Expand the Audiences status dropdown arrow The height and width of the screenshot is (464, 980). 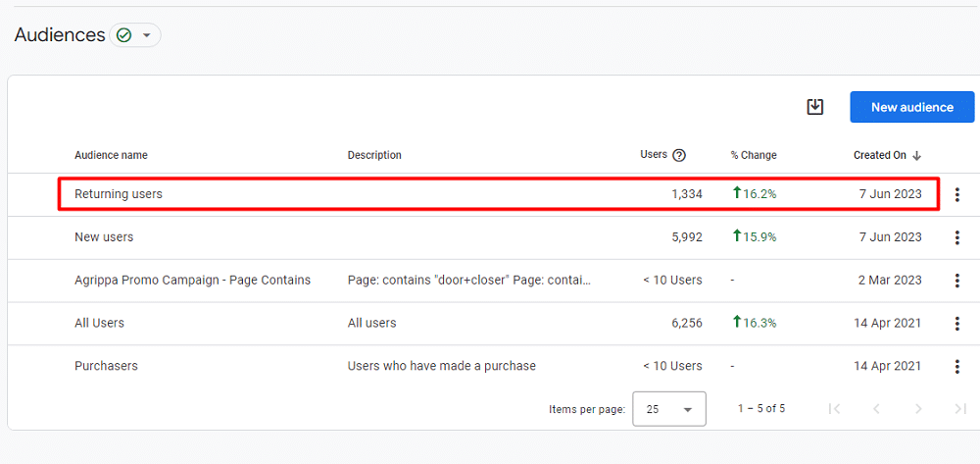coord(147,35)
